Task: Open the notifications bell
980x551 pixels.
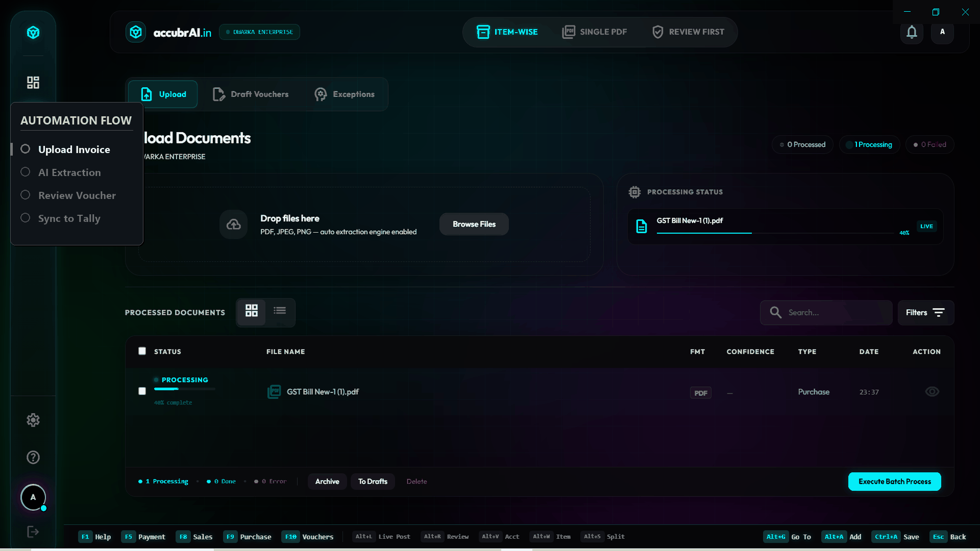Action: click(x=912, y=32)
